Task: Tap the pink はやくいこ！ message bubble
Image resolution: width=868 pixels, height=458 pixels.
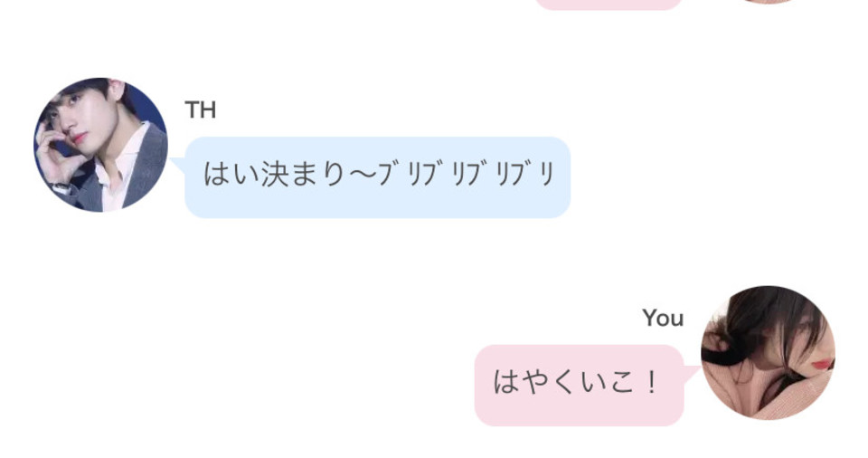Action: tap(579, 386)
